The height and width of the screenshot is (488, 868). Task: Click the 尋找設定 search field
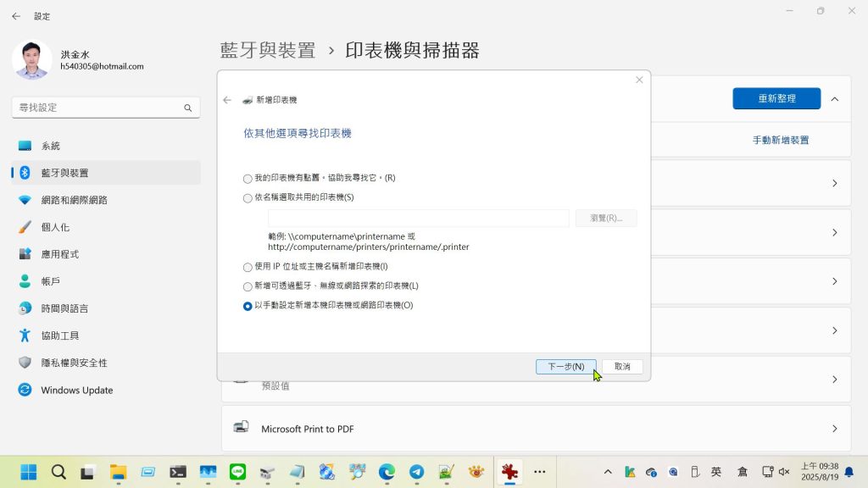pyautogui.click(x=97, y=108)
